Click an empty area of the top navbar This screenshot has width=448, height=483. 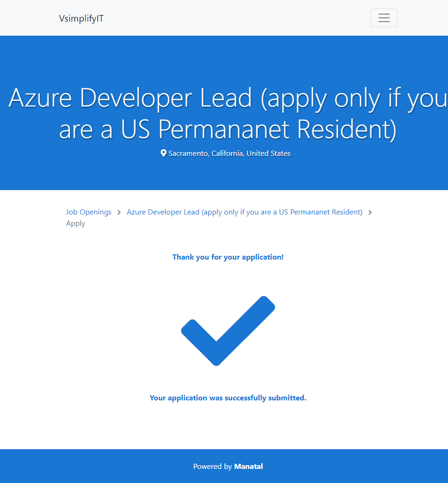pyautogui.click(x=235, y=18)
